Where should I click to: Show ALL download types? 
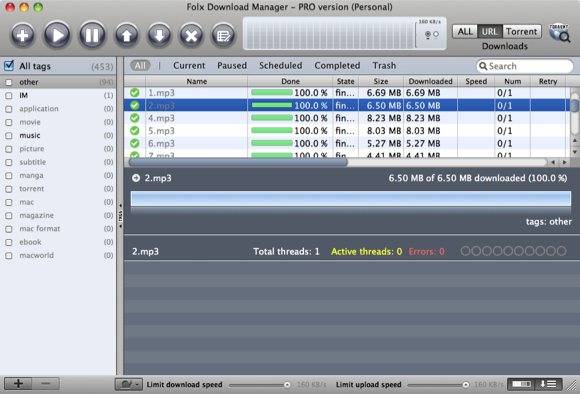click(465, 31)
